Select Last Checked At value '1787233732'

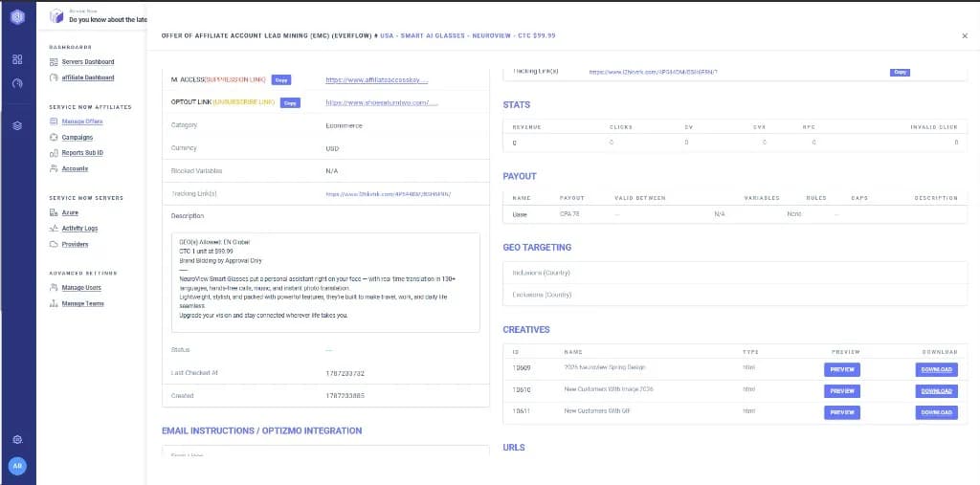tap(345, 373)
